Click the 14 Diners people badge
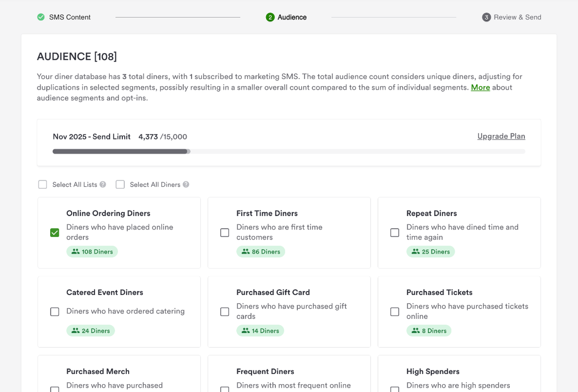This screenshot has width=578, height=392. [260, 331]
